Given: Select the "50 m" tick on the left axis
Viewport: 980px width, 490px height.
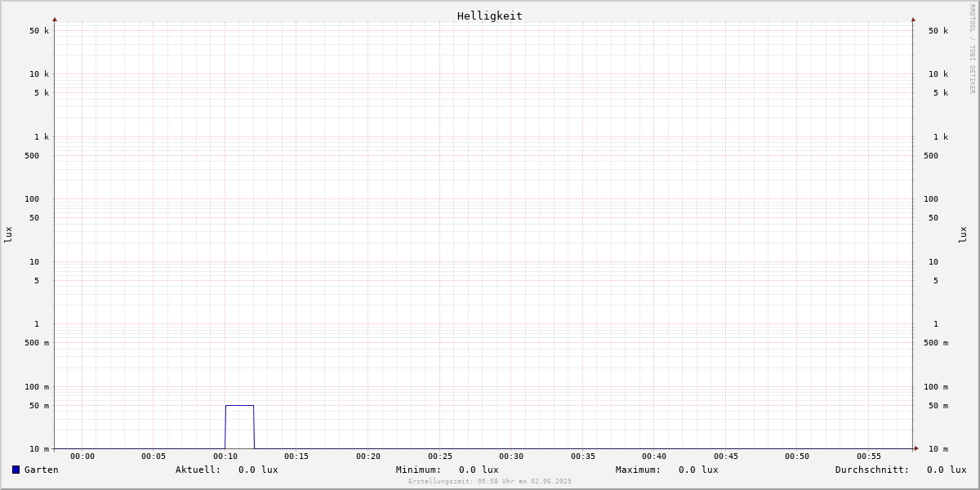Looking at the screenshot, I should [x=39, y=406].
